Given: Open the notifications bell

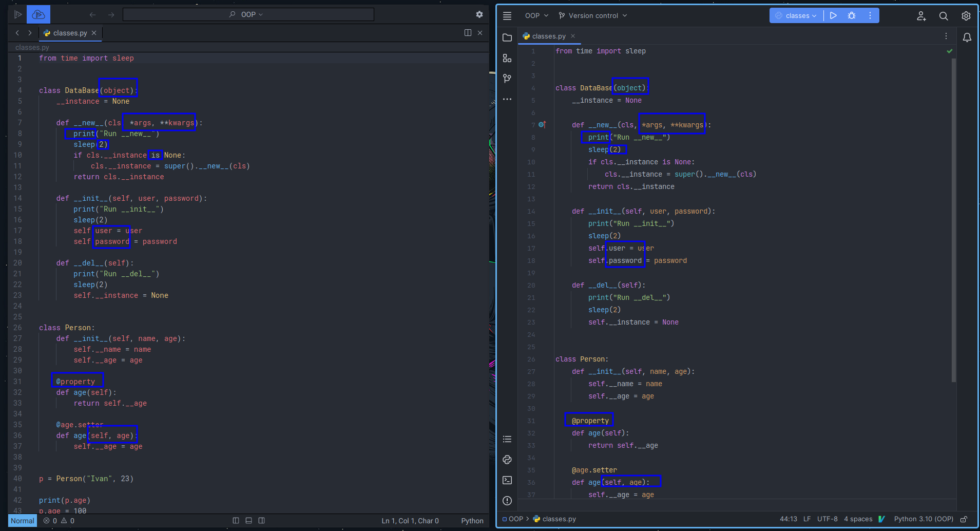Looking at the screenshot, I should click(967, 37).
